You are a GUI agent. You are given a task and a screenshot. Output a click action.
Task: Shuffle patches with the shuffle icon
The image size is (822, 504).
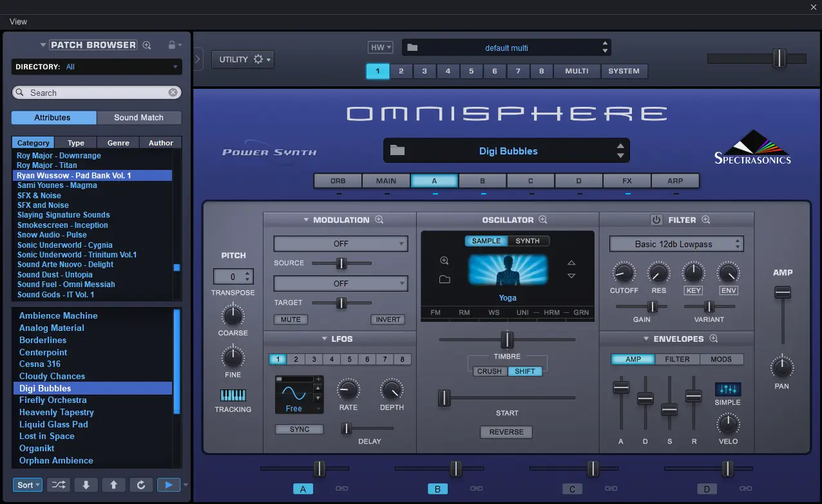58,485
